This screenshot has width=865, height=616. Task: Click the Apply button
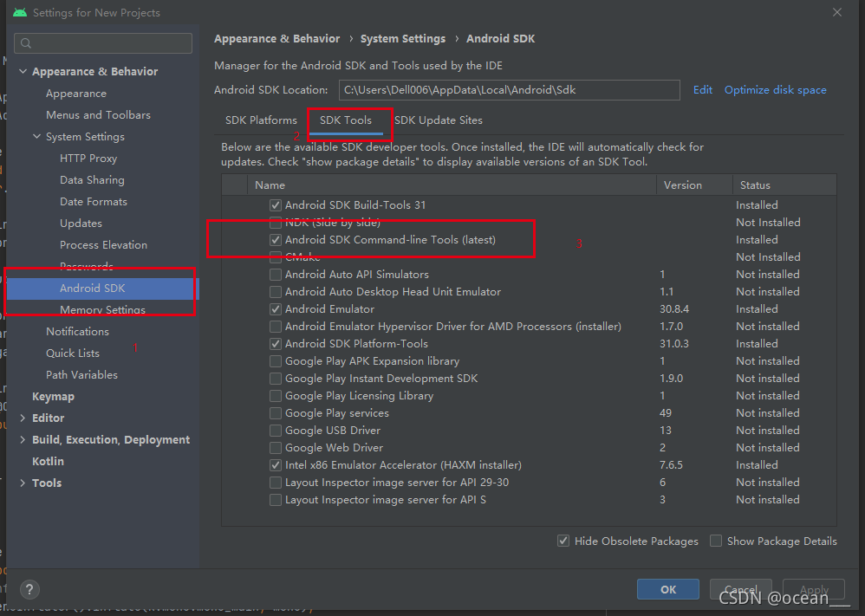coord(814,589)
